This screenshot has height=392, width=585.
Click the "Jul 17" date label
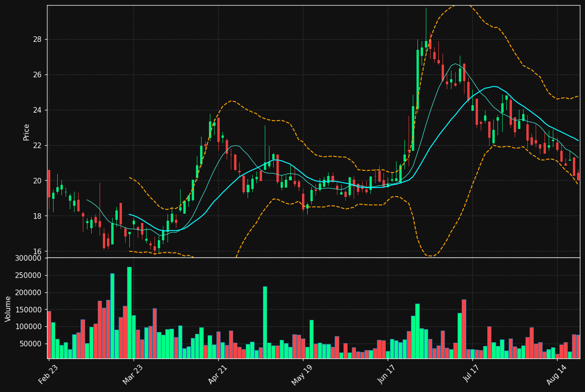point(471,374)
